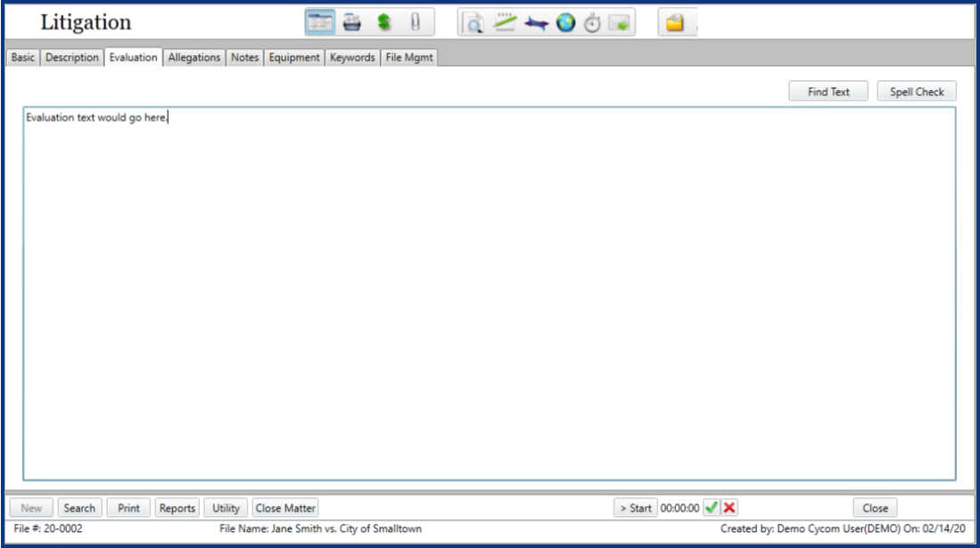Select the Evaluation tab
Viewport: 980px width, 548px height.
pos(133,57)
